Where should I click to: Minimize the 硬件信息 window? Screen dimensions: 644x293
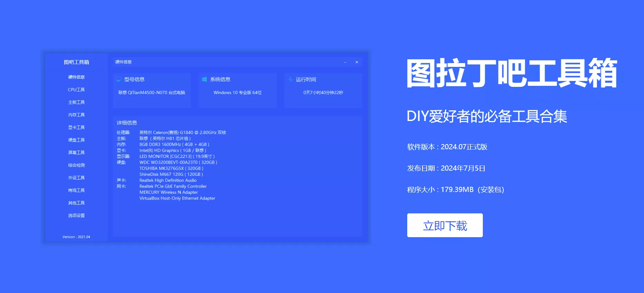[x=345, y=62]
